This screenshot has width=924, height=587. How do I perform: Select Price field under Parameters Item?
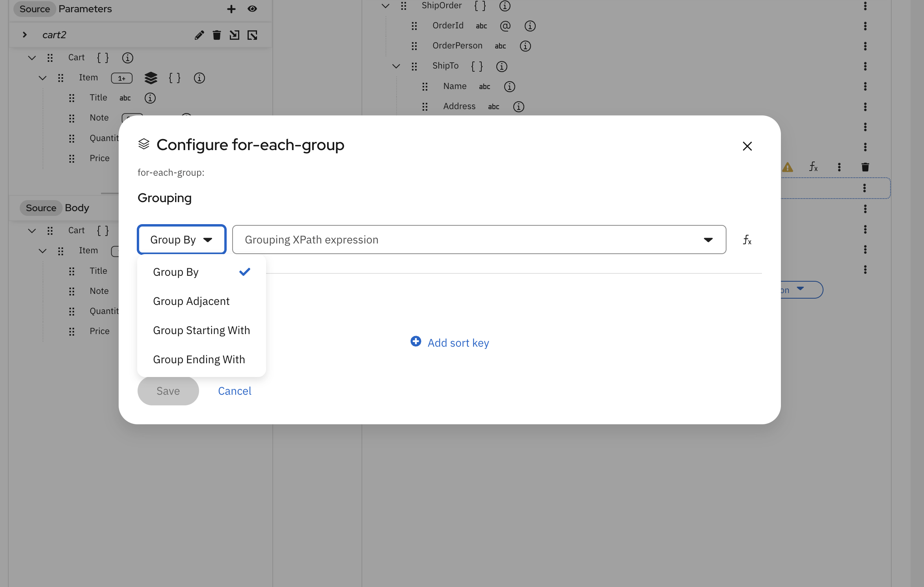99,158
